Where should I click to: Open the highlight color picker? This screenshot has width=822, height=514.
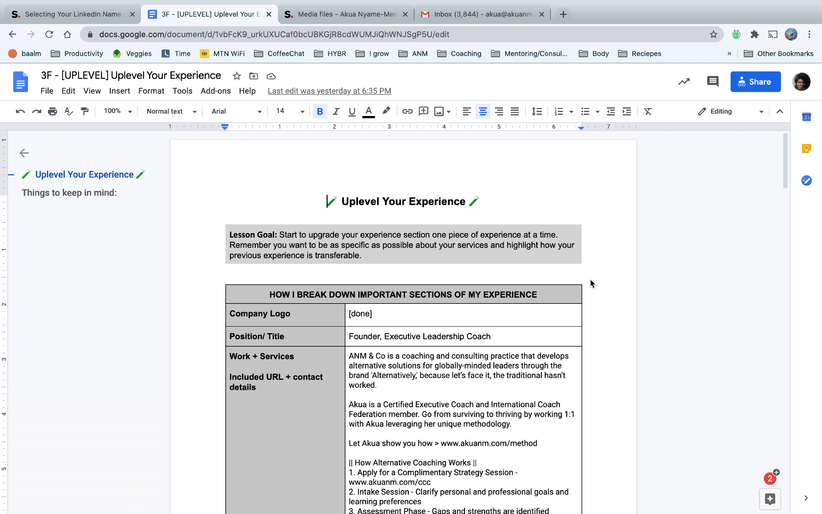click(386, 111)
